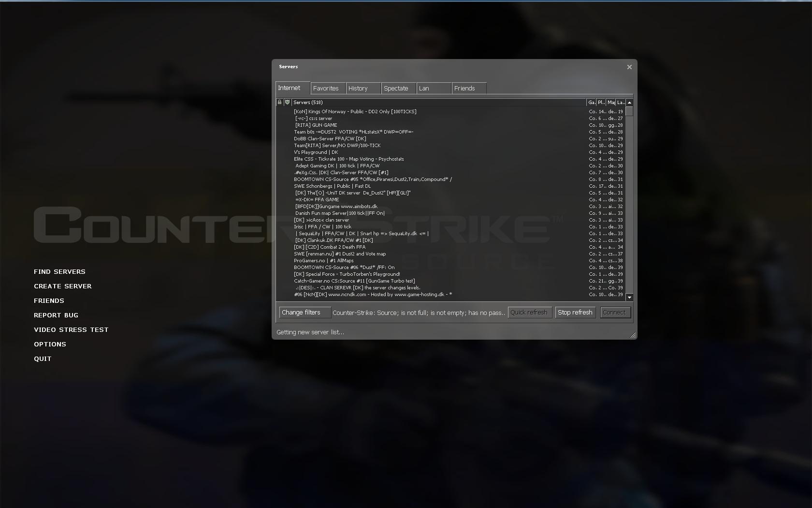Select the "DoBB Clan-Server FFA/CW [DK]" row
Image resolution: width=812 pixels, height=508 pixels.
(x=450, y=139)
